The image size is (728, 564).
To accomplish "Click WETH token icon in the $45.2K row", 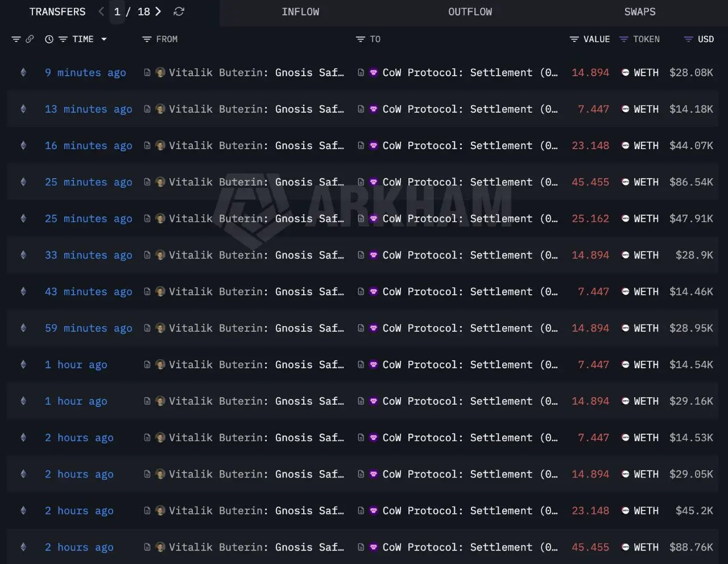I will (x=626, y=511).
